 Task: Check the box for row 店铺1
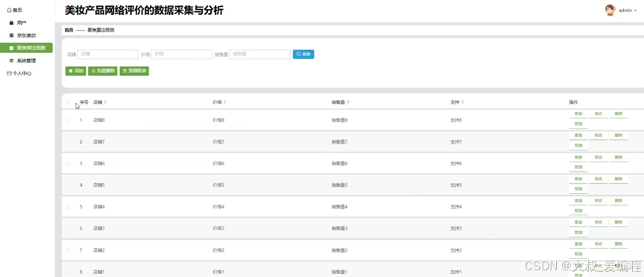68,272
